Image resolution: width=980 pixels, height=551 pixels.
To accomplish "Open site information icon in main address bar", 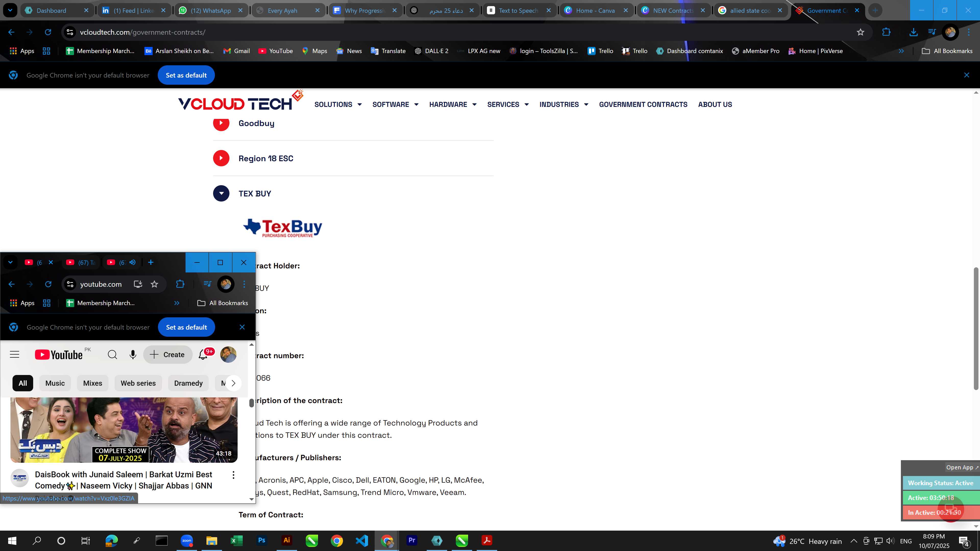I will pos(70,32).
